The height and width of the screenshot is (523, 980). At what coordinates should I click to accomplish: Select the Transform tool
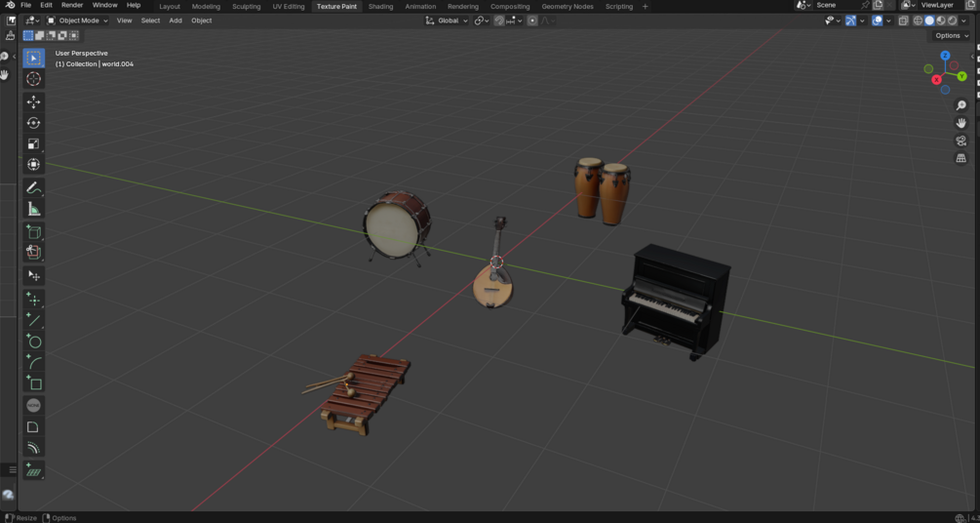(x=34, y=165)
